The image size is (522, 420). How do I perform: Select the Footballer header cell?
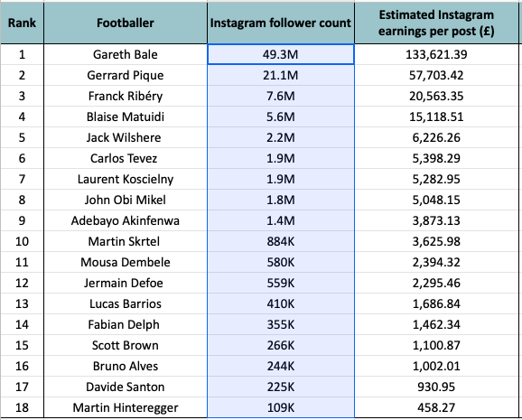tap(126, 23)
